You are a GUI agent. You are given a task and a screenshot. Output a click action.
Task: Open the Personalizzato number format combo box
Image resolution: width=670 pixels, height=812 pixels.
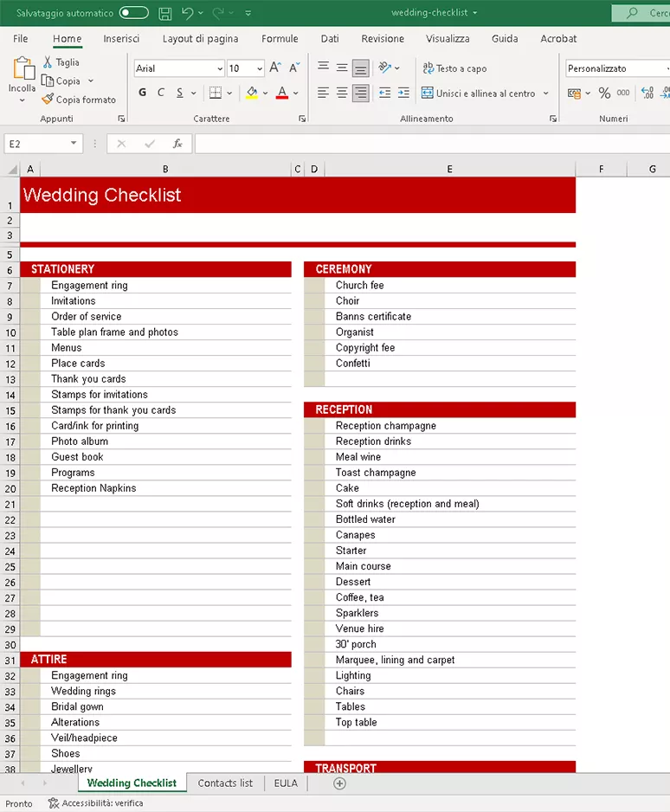point(616,68)
